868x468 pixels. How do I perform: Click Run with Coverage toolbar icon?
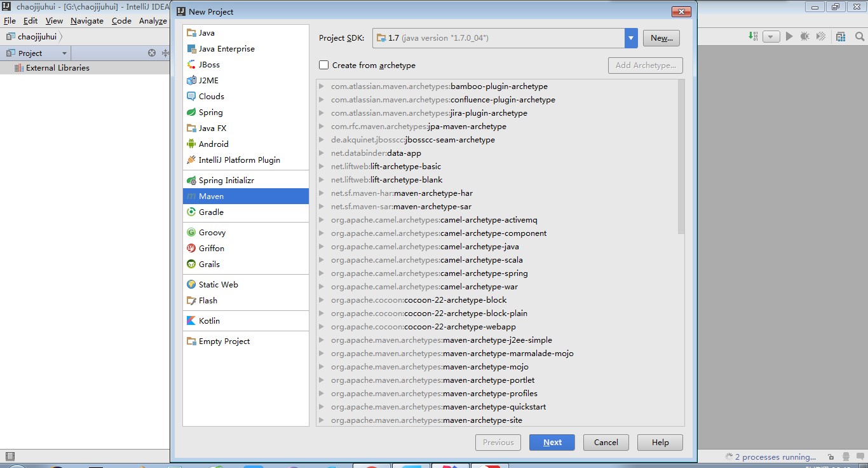coord(821,37)
